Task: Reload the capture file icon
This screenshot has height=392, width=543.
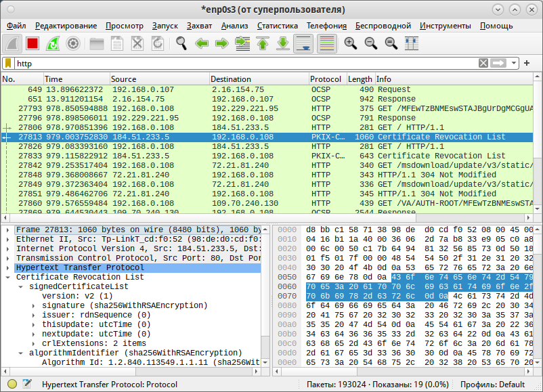Action: [x=158, y=43]
